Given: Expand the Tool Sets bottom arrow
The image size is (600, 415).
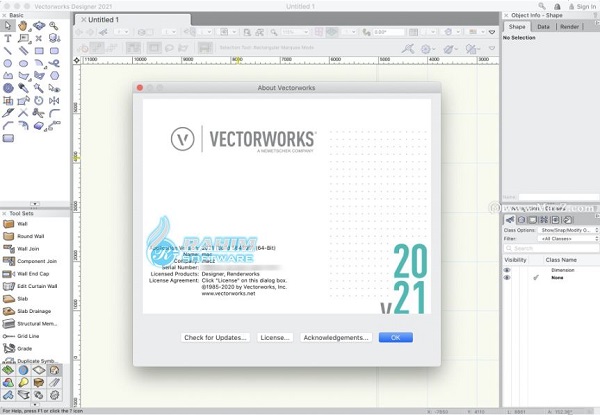Looking at the screenshot, I should pyautogui.click(x=35, y=404).
